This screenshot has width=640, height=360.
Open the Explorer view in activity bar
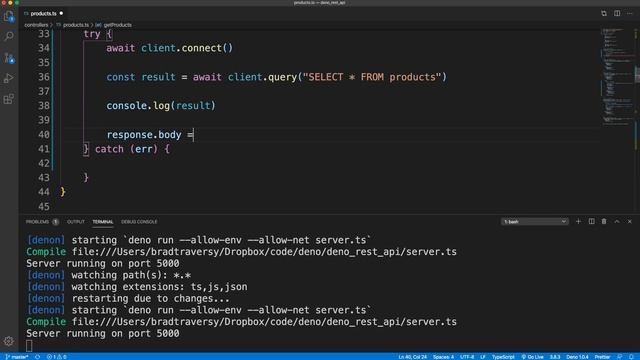point(9,16)
